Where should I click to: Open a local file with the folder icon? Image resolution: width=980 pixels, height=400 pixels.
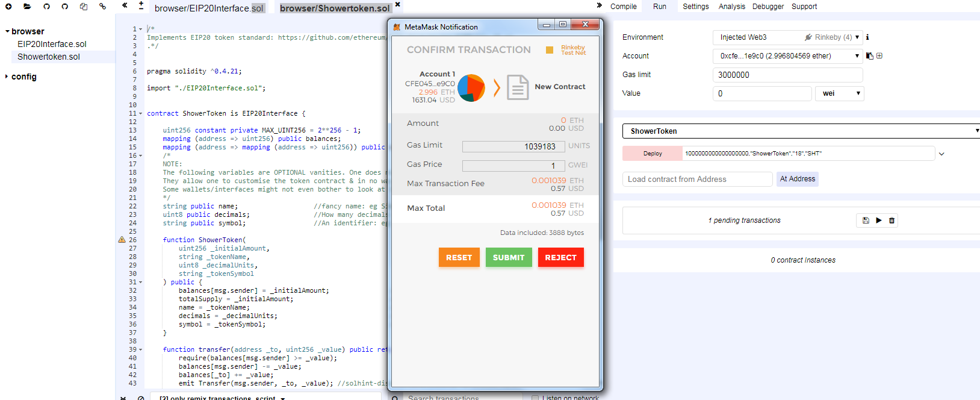click(27, 7)
